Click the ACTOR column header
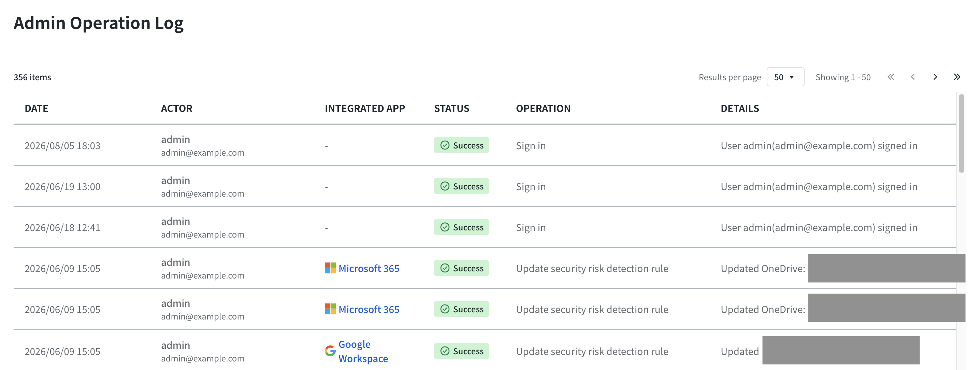 (x=176, y=109)
